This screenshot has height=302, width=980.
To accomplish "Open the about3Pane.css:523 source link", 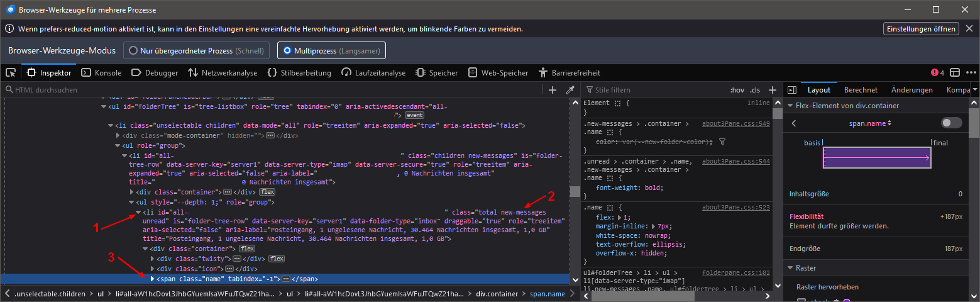I will [x=735, y=207].
